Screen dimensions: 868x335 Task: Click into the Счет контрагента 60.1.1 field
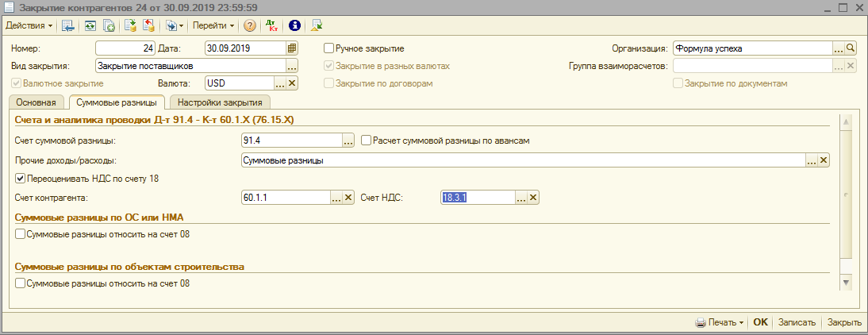click(284, 198)
